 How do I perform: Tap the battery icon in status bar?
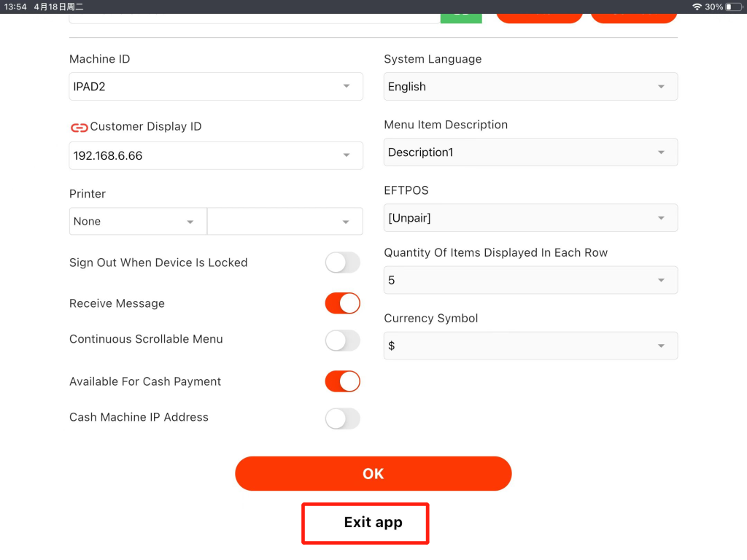(732, 7)
